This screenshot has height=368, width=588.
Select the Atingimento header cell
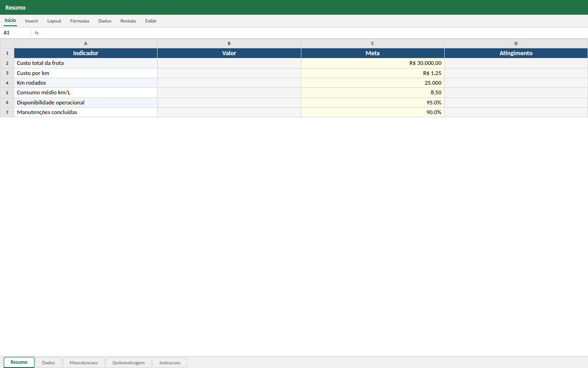(x=516, y=53)
